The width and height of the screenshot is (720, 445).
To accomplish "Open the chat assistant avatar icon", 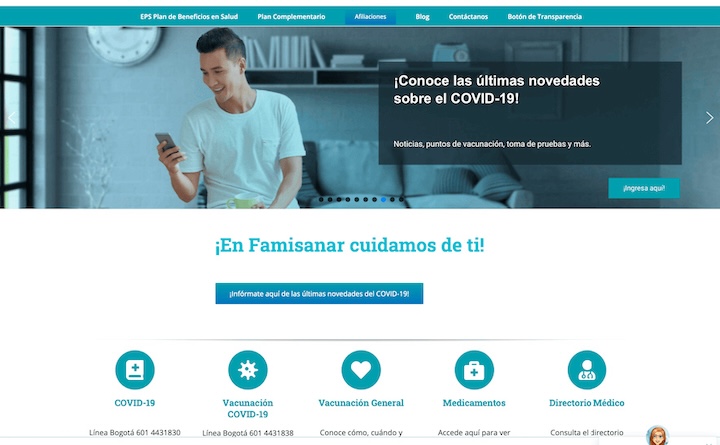I will [657, 435].
